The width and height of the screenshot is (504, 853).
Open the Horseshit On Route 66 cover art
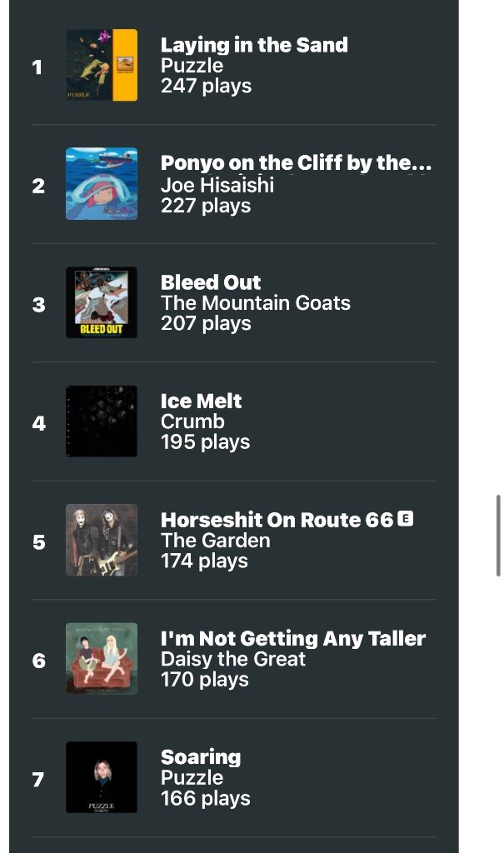[102, 540]
